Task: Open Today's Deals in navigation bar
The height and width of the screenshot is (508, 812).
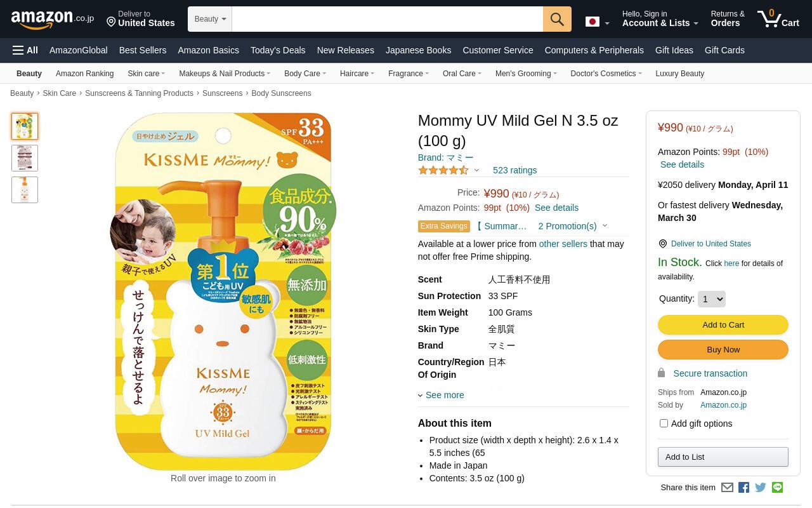Action: [278, 50]
